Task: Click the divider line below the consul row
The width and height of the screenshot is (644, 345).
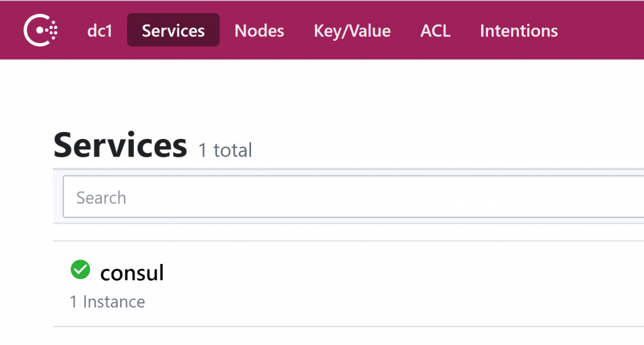Action: pos(346,326)
